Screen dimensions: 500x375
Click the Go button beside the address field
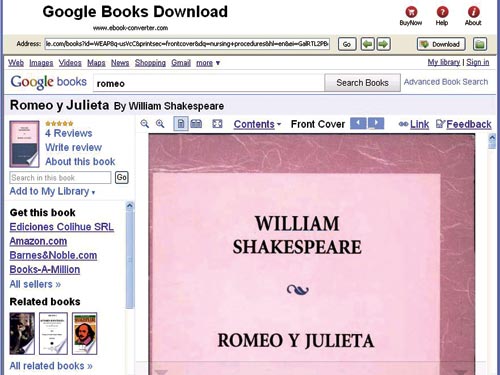tap(347, 44)
